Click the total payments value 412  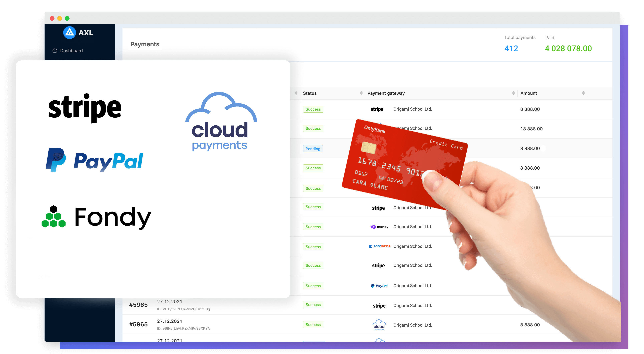tap(511, 49)
